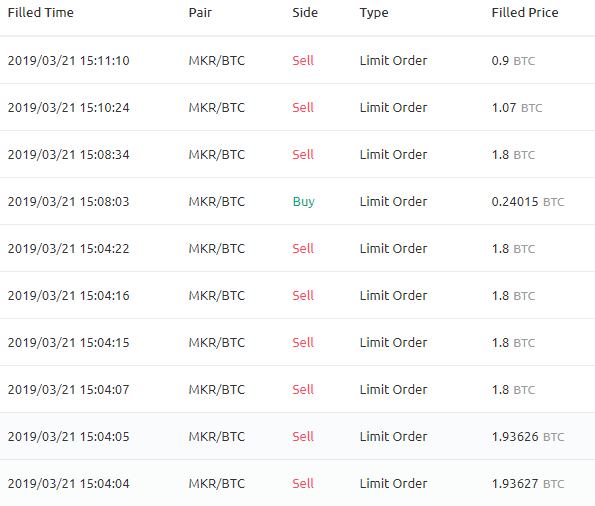
Task: Click the 1.8 BTC price at 15:04:22
Action: point(513,249)
